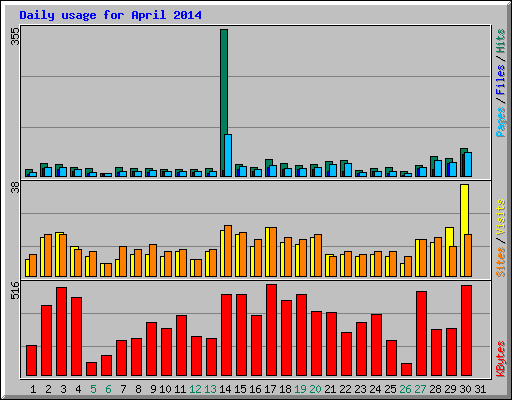The width and height of the screenshot is (512, 400).
Task: Click the yellow visits bar for day 17
Action: [268, 252]
